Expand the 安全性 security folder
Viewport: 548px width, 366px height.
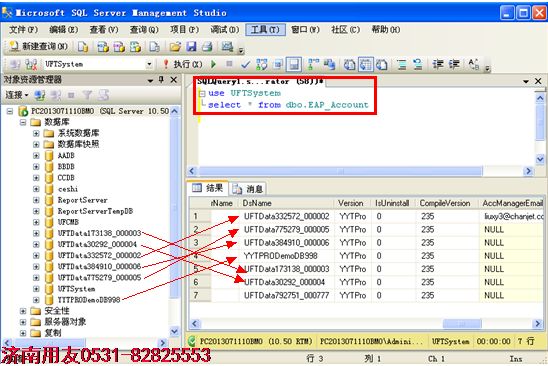(x=23, y=311)
